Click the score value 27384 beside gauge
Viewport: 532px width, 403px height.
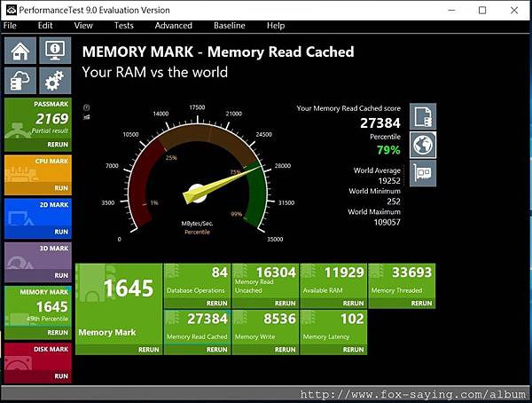click(380, 123)
